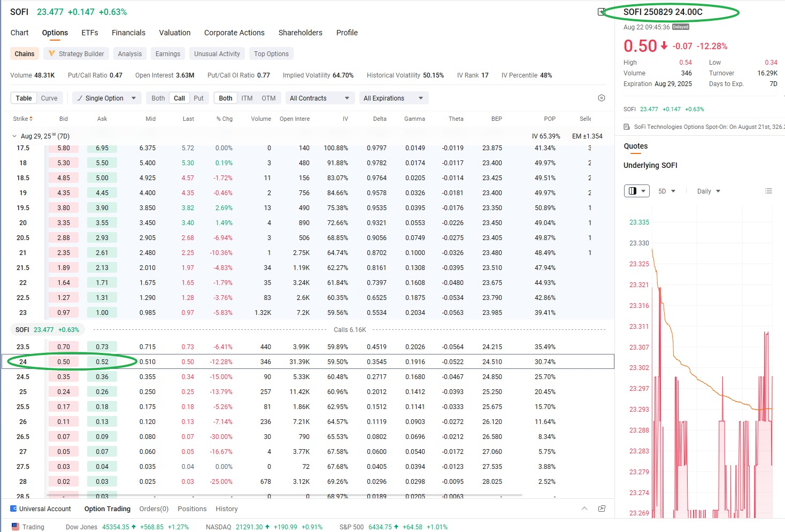Open the History tab
Image resolution: width=785 pixels, height=532 pixels.
(227, 509)
